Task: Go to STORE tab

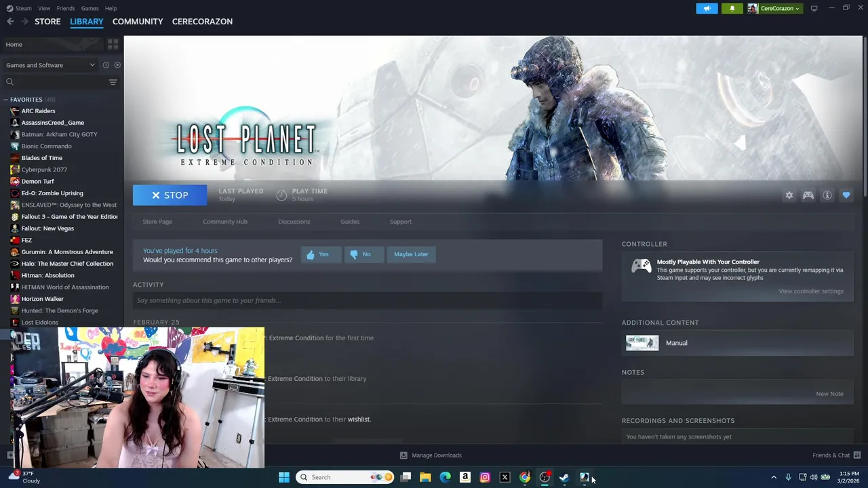Action: point(47,22)
